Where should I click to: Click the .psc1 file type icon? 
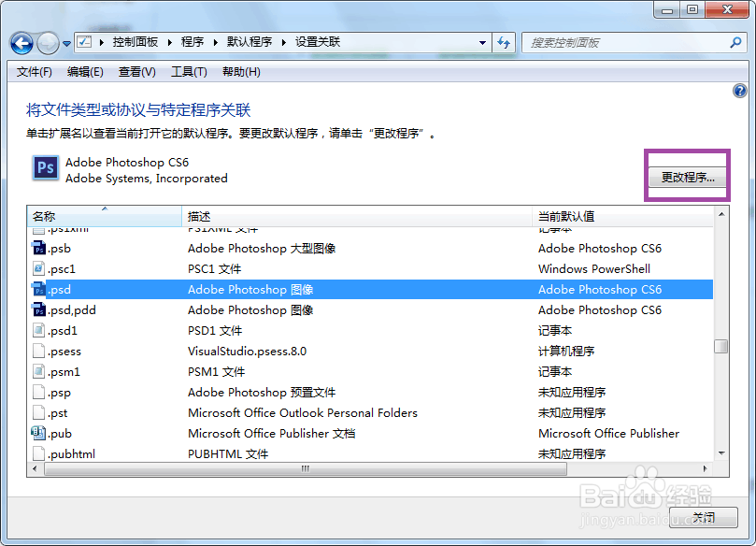pos(38,268)
